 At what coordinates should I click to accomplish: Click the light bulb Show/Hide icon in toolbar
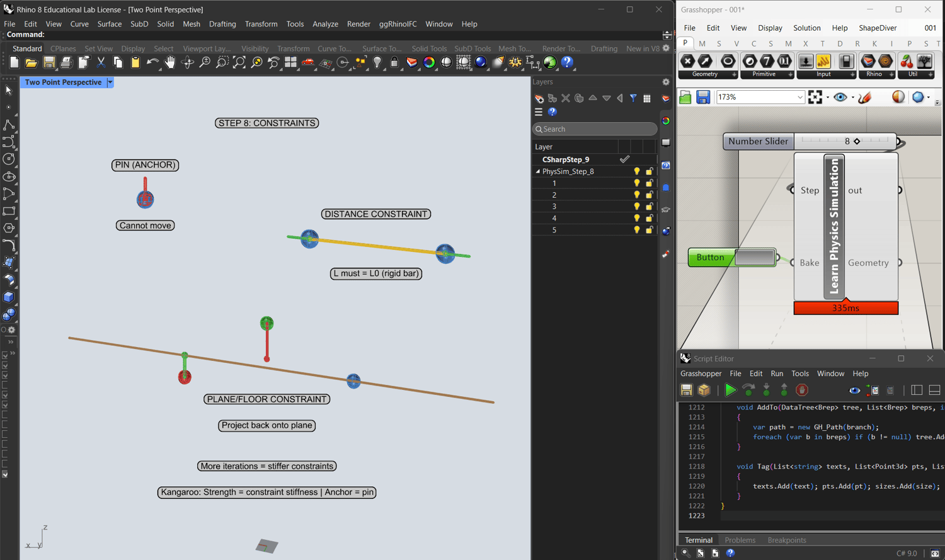tap(377, 62)
